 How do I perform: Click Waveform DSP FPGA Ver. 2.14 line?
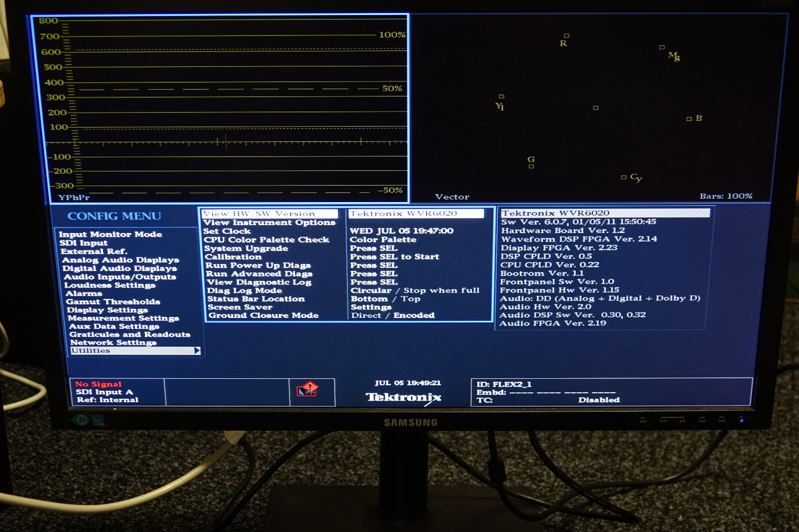[x=579, y=239]
